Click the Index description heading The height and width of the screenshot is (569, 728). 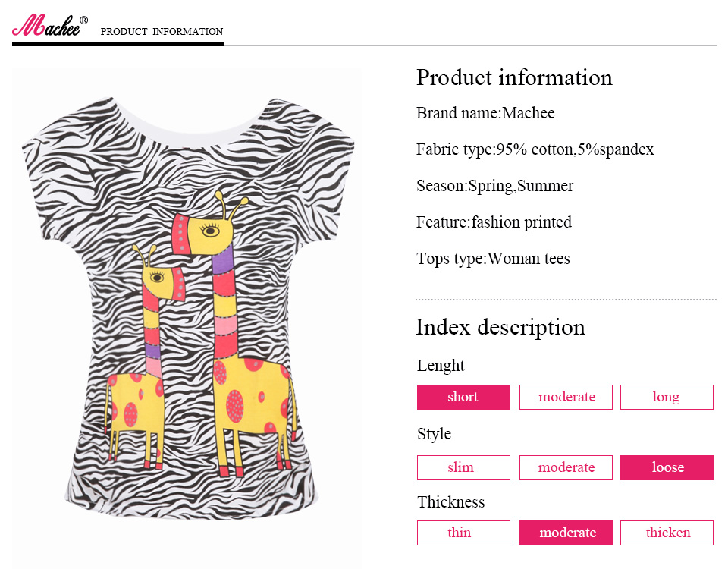[500, 327]
